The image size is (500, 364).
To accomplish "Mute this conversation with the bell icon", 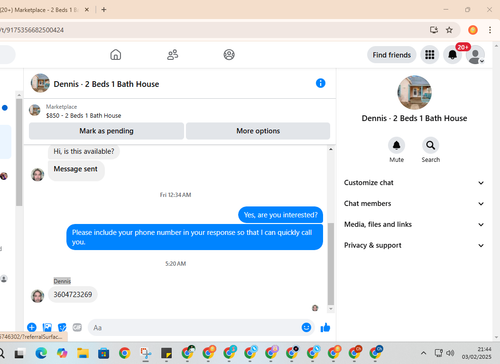I will pyautogui.click(x=396, y=146).
